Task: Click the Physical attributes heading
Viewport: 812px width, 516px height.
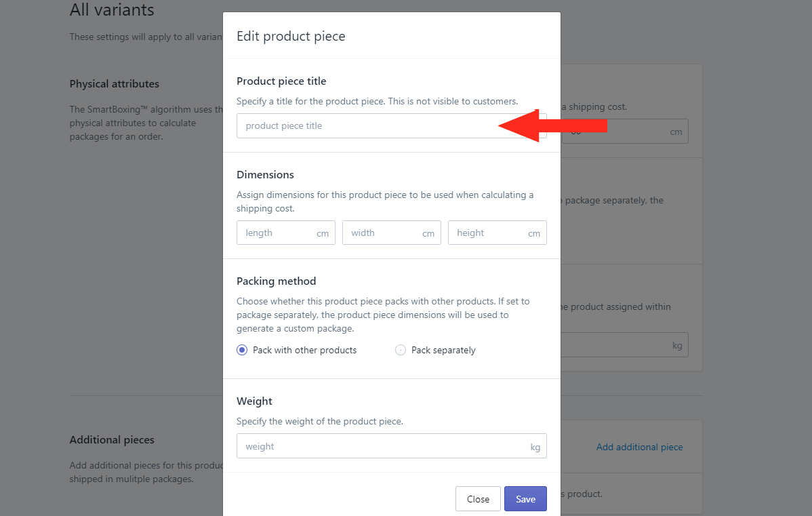Action: [x=115, y=84]
